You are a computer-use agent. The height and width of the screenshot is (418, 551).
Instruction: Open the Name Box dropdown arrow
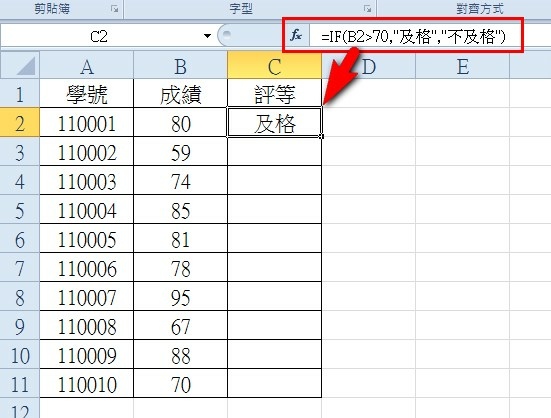pos(207,35)
